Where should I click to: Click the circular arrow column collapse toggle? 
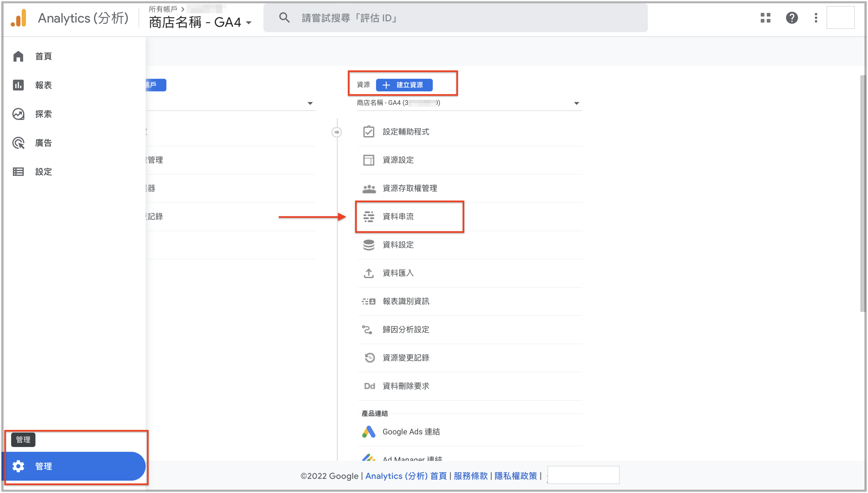tap(337, 132)
